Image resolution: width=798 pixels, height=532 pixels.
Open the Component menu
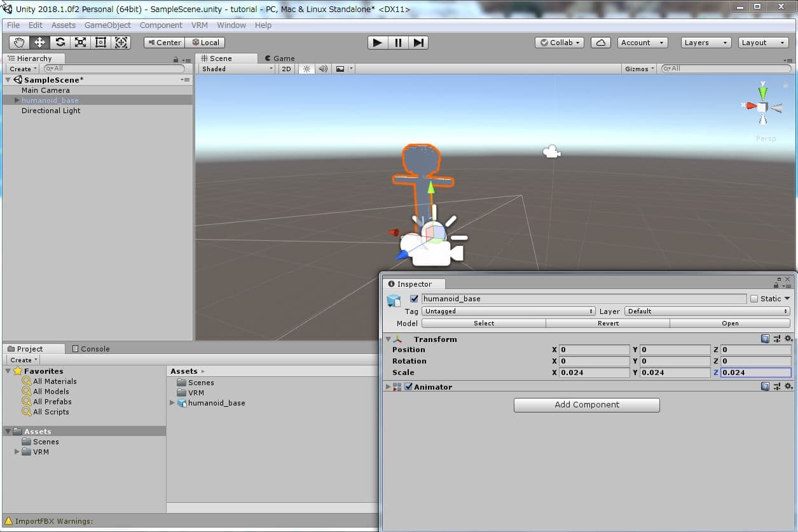(x=161, y=25)
